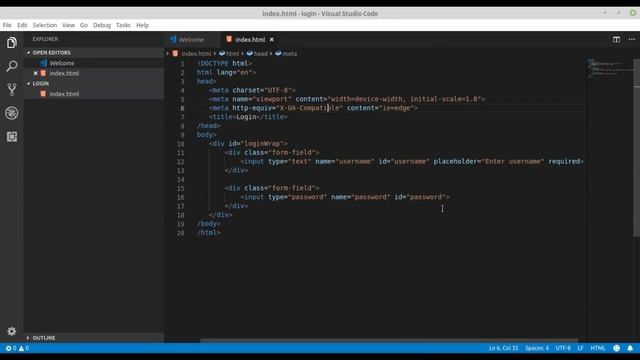Viewport: 640px width, 360px height.
Task: Close index.html in Open Editors list
Action: click(x=36, y=73)
